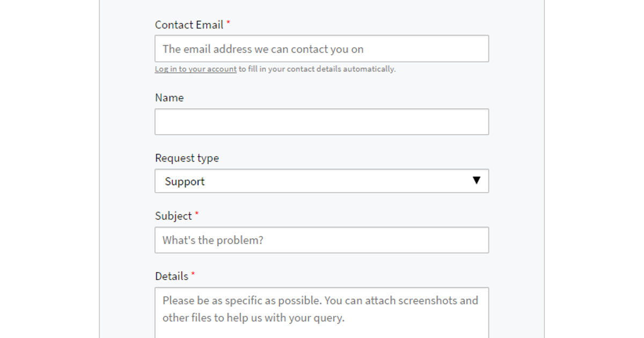
Task: Click the required asterisk beside Contact Email
Action: [x=228, y=21]
